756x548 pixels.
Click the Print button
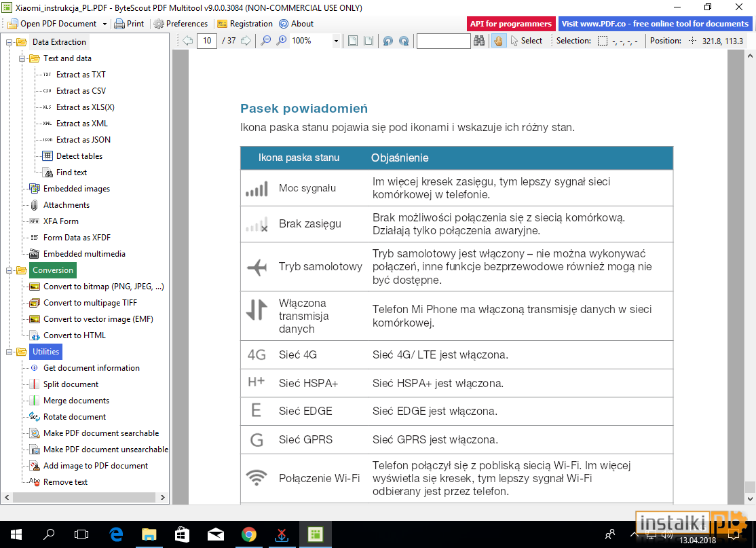(x=129, y=24)
